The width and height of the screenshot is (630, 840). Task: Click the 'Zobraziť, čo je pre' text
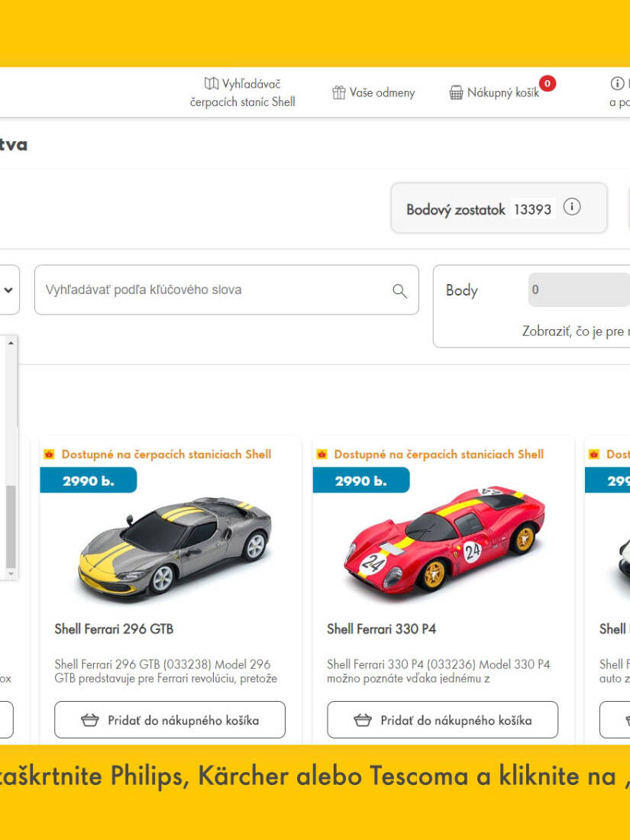573,331
